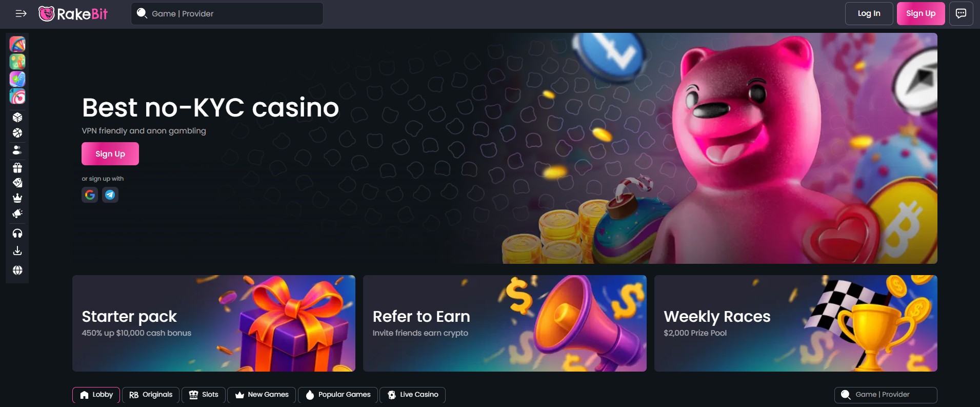The height and width of the screenshot is (407, 980).
Task: Switch to the Live Casino tab
Action: pyautogui.click(x=413, y=395)
